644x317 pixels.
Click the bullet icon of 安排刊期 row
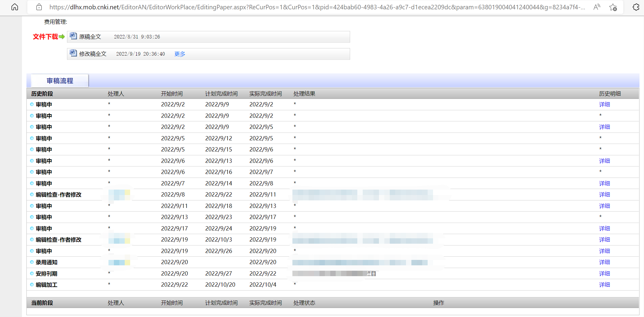32,273
